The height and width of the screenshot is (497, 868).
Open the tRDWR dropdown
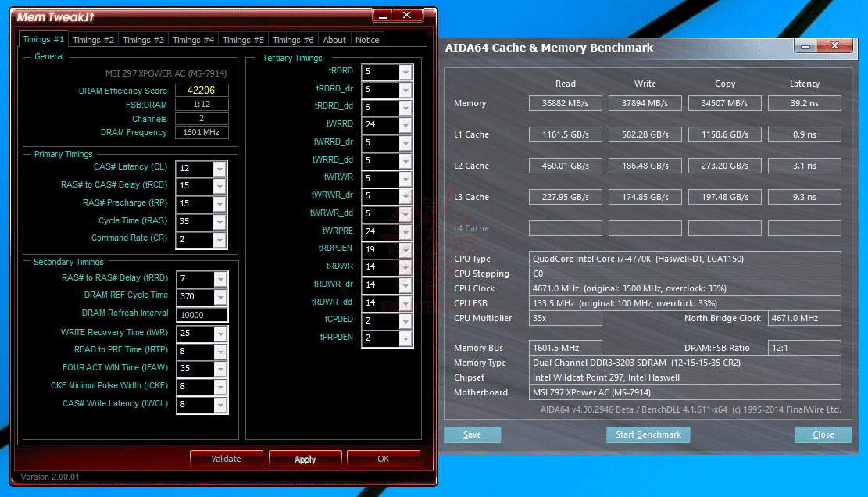pos(405,266)
